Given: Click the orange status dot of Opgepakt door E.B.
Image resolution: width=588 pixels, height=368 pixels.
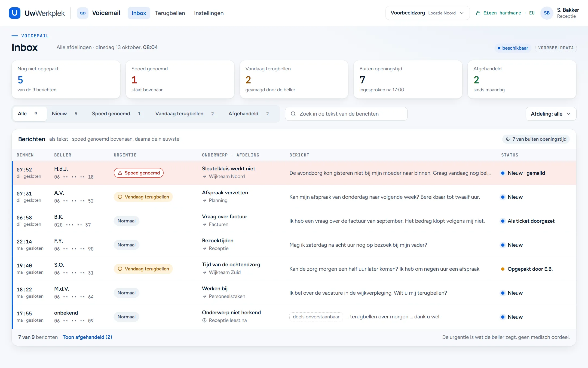Looking at the screenshot, I should point(503,269).
